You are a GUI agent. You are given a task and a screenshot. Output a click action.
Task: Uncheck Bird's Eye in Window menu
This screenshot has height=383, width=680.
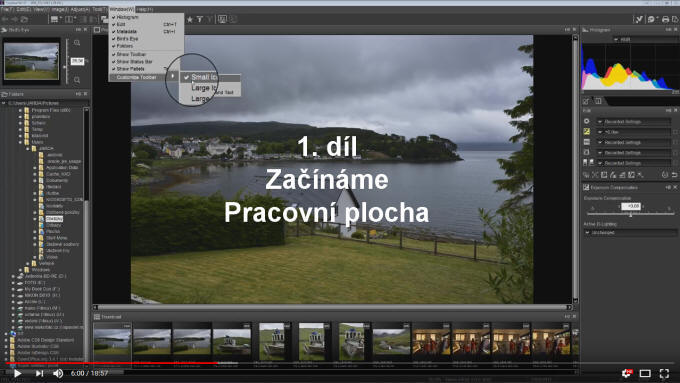pos(125,39)
